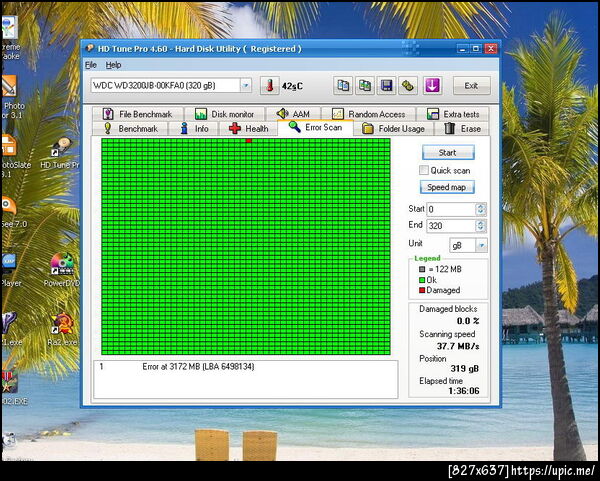The image size is (600, 481).
Task: Open the Info tab
Action: tap(194, 129)
